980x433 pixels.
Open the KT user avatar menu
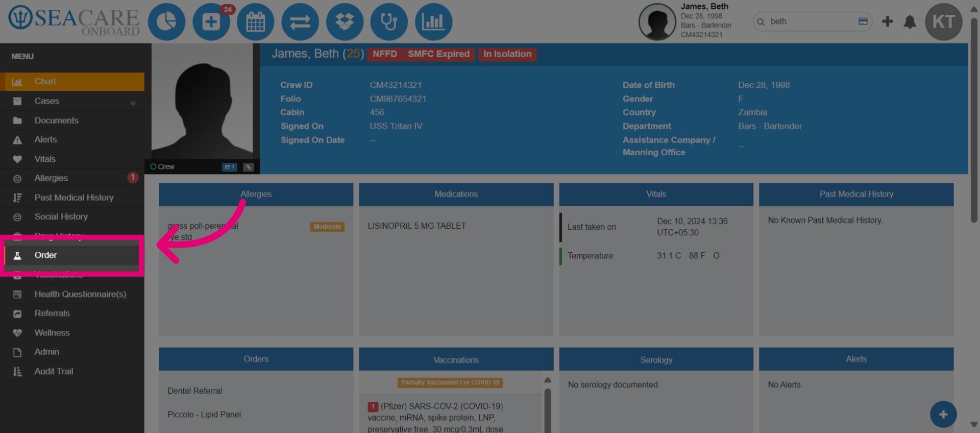click(944, 22)
